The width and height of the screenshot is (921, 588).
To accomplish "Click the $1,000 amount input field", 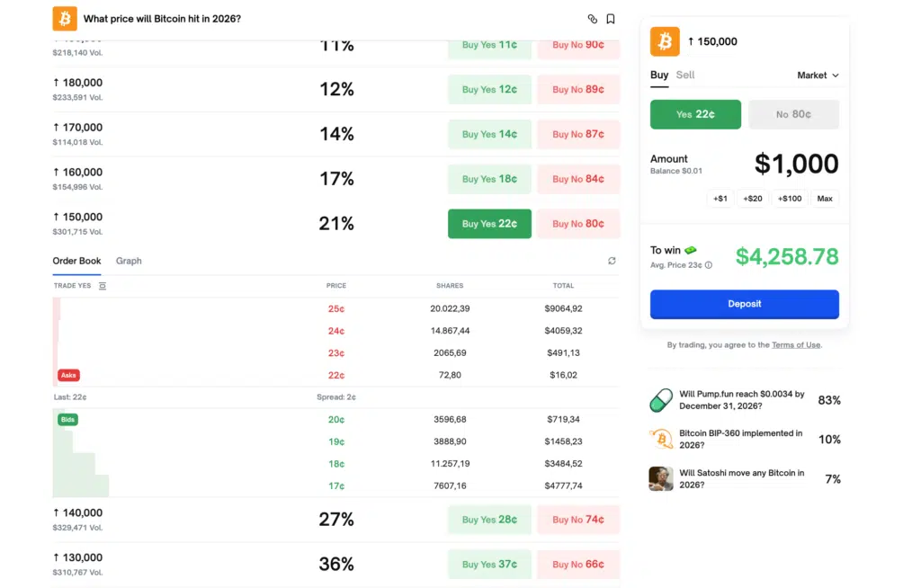I will tap(795, 164).
